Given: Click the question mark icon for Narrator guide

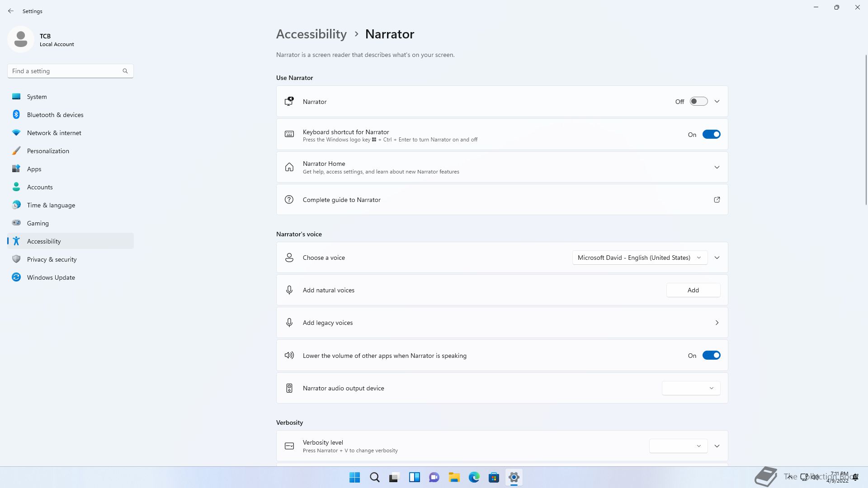Looking at the screenshot, I should 289,200.
